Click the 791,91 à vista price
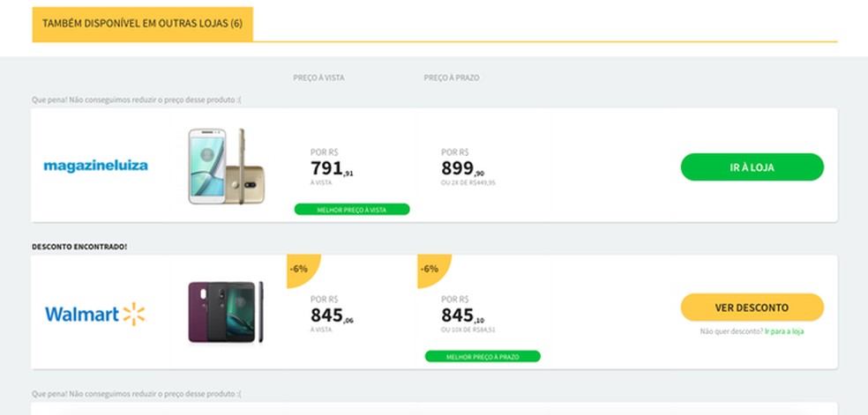The height and width of the screenshot is (415, 868). coord(332,168)
